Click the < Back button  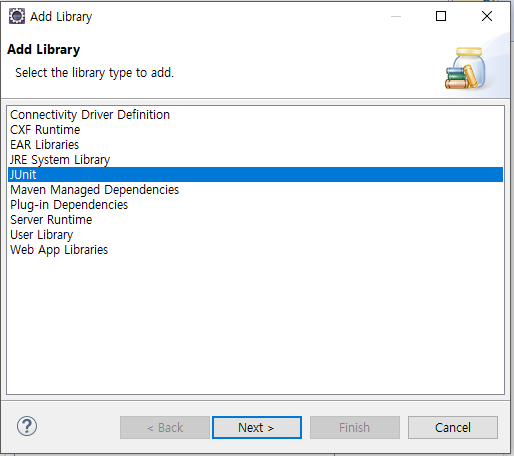[x=165, y=427]
